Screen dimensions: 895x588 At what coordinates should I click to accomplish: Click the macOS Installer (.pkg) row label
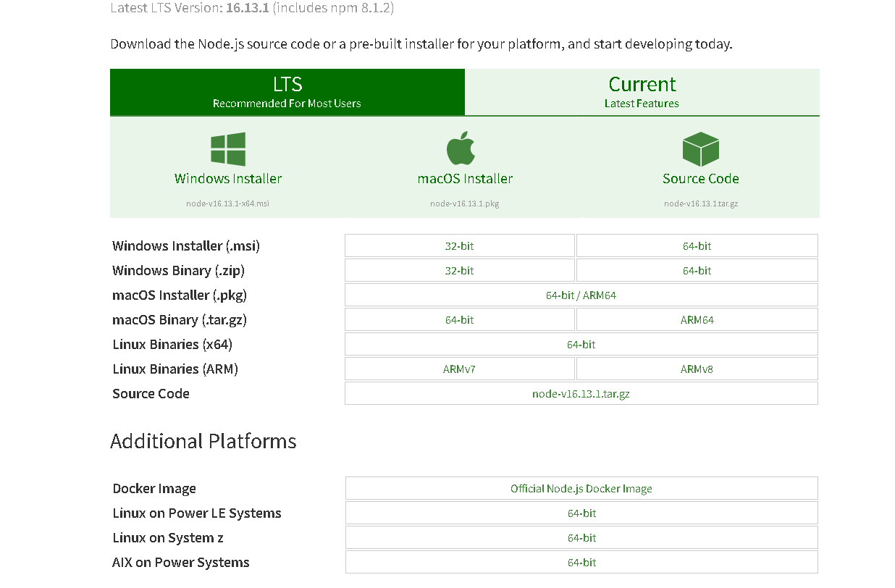click(x=180, y=295)
